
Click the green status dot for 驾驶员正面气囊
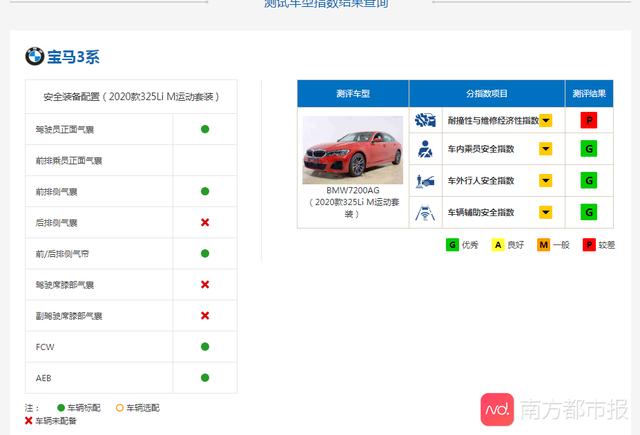tap(205, 129)
